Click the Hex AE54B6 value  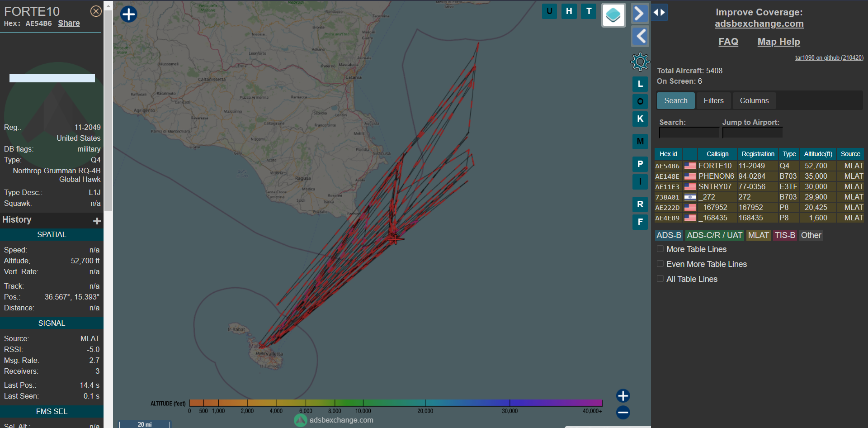coord(38,24)
